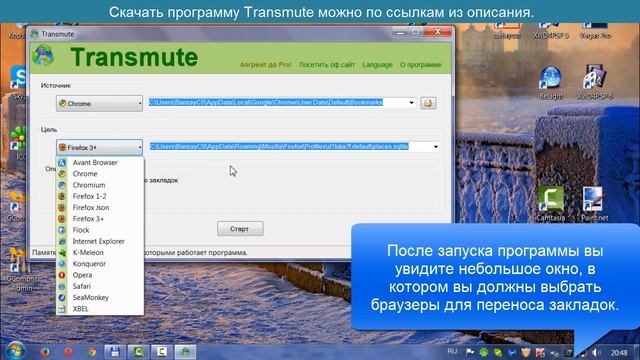Open the Windows Start button
This screenshot has height=360, width=640.
tap(16, 351)
